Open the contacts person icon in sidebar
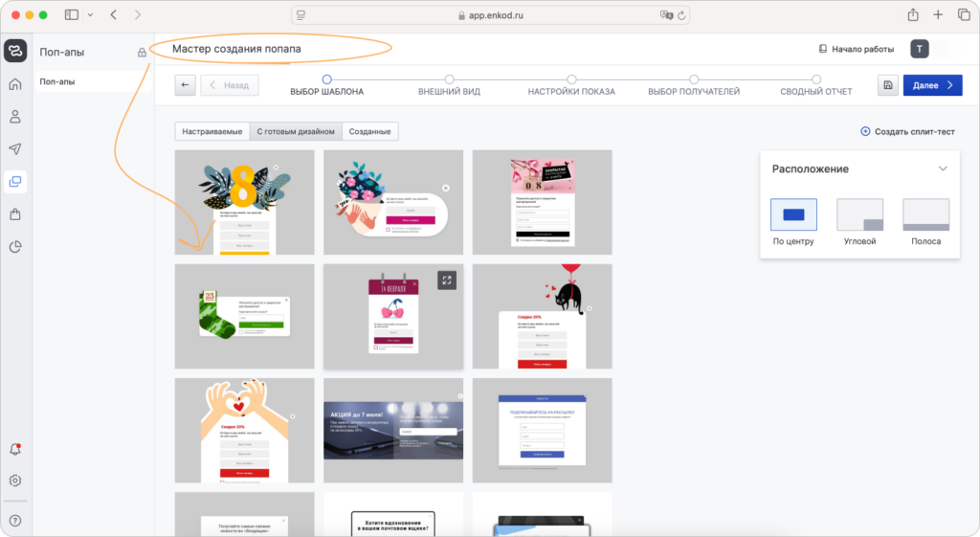This screenshot has height=537, width=980. (15, 116)
